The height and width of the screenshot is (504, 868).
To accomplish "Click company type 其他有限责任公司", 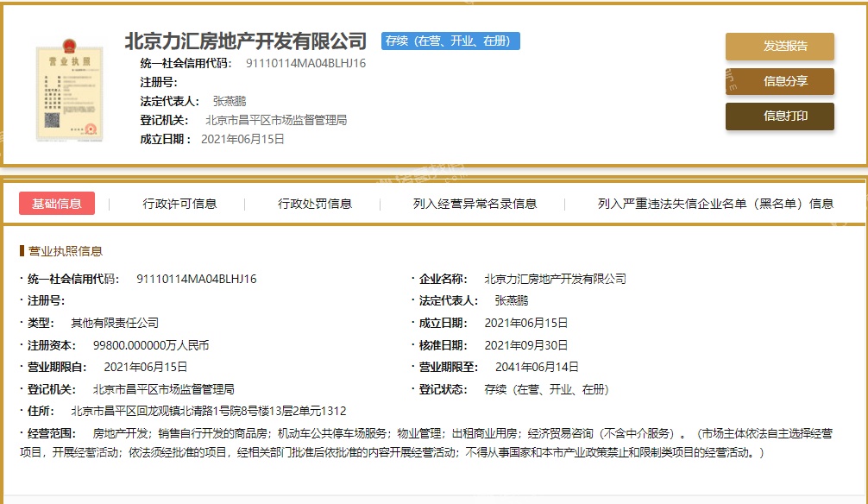I will [x=115, y=323].
